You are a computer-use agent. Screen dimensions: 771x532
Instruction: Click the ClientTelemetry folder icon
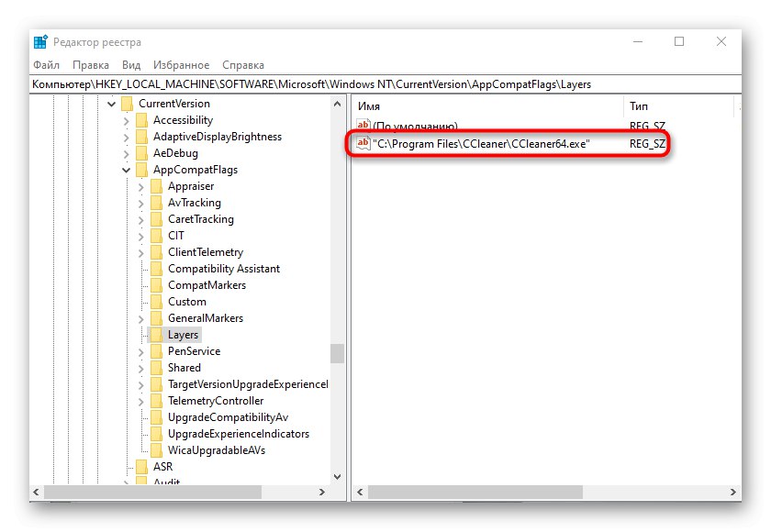[x=156, y=252]
